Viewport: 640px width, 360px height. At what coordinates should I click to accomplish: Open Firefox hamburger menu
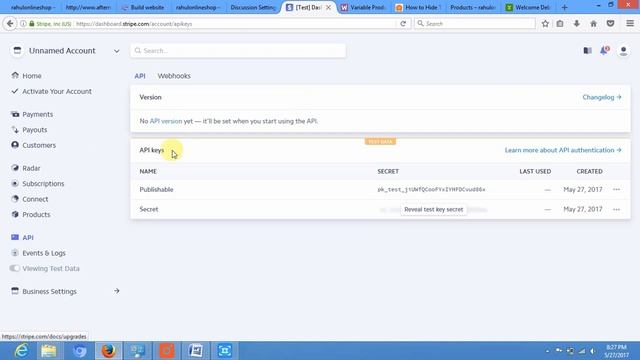(630, 24)
